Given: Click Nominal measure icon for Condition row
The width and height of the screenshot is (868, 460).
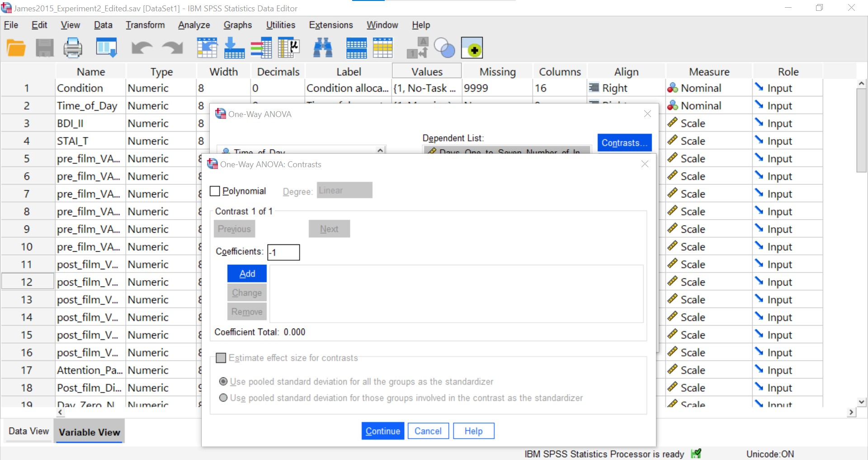Looking at the screenshot, I should [x=673, y=88].
